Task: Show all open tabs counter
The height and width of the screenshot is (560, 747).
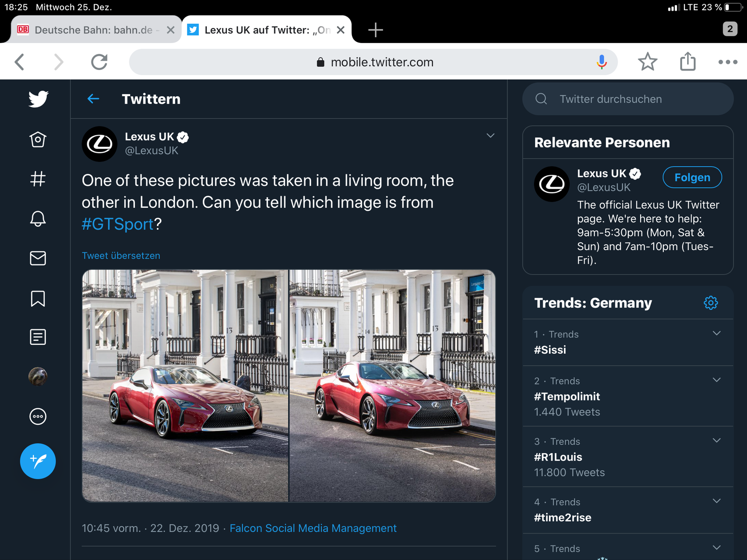Action: (x=730, y=29)
